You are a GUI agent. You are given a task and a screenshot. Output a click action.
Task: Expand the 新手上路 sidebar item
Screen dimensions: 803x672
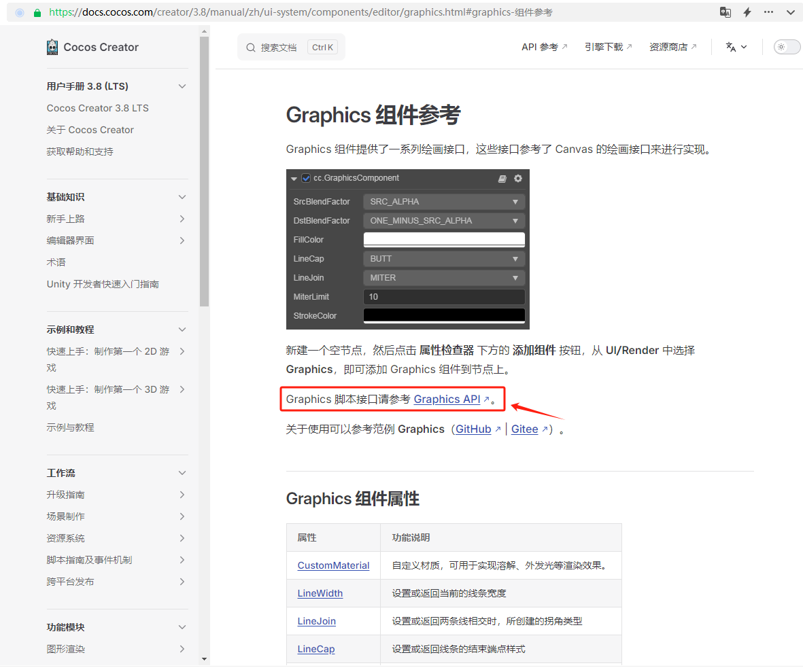[182, 219]
